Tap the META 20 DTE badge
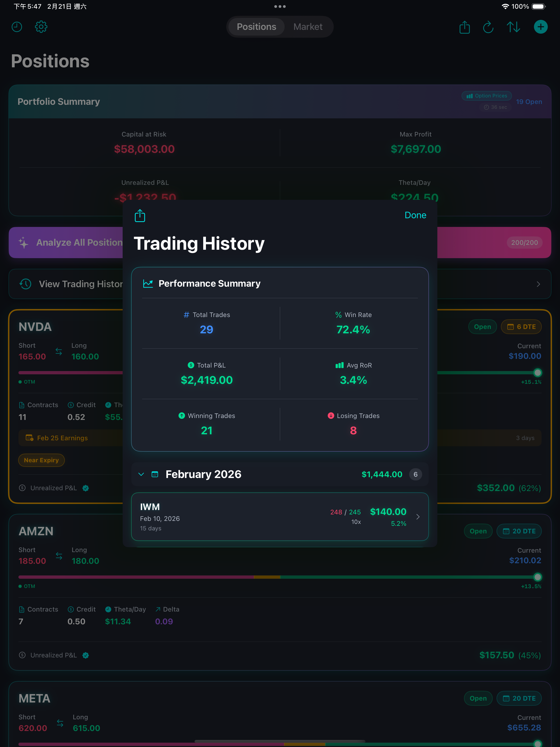This screenshot has height=747, width=560. [519, 698]
